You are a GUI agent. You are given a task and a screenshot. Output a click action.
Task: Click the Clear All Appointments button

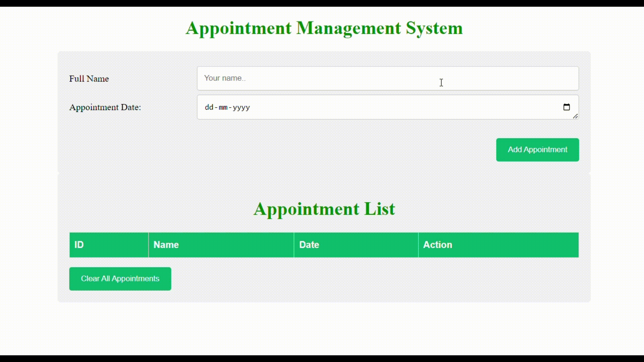pos(120,279)
